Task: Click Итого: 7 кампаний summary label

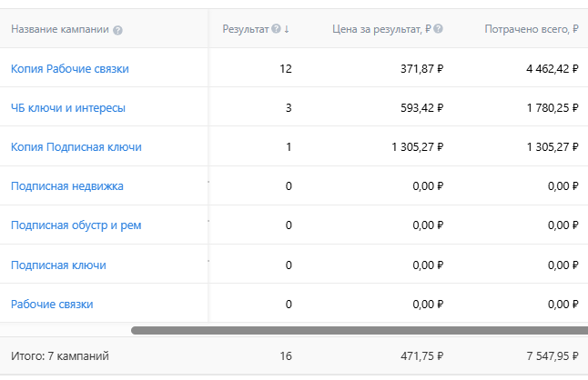Action: (x=60, y=356)
